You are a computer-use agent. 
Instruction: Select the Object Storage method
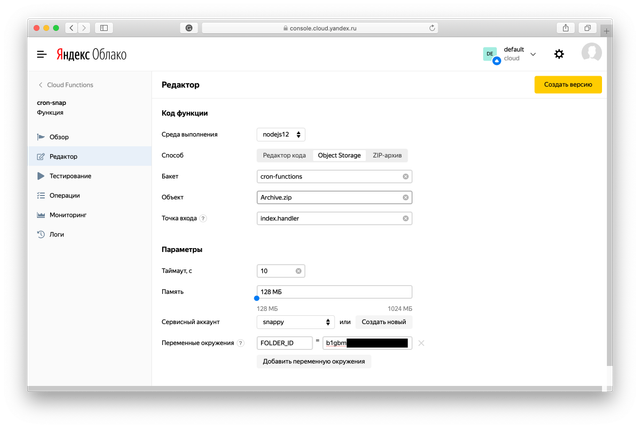point(339,155)
